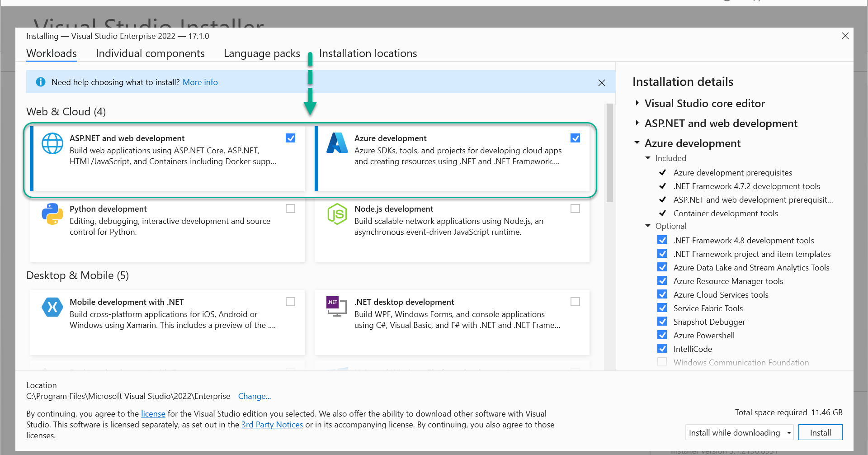This screenshot has width=868, height=455.
Task: Click the workloads list vertical scrollbar
Action: [610, 153]
